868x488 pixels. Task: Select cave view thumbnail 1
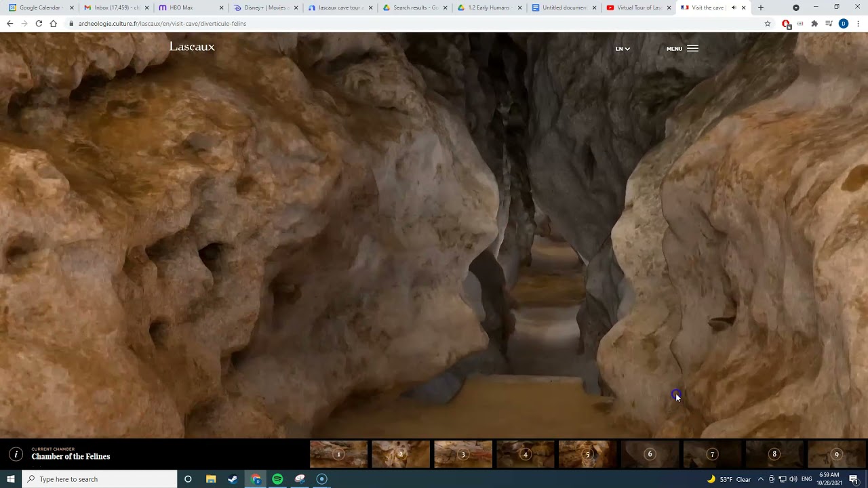[338, 454]
